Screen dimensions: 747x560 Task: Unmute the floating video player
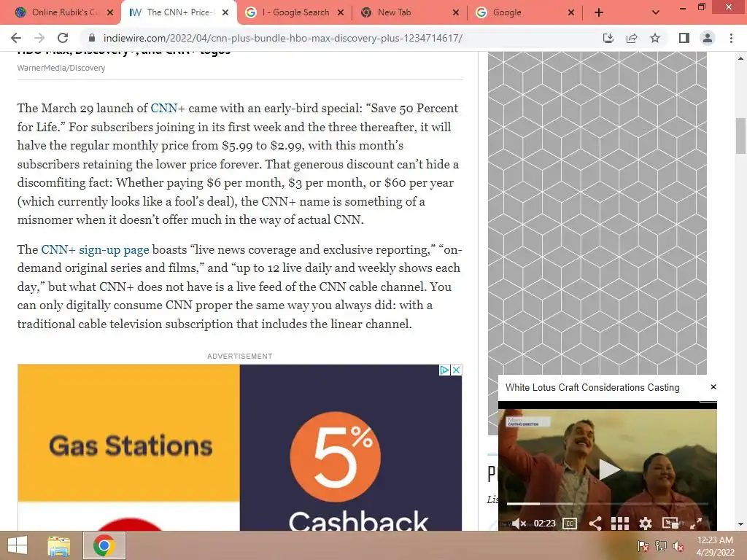[x=518, y=524]
